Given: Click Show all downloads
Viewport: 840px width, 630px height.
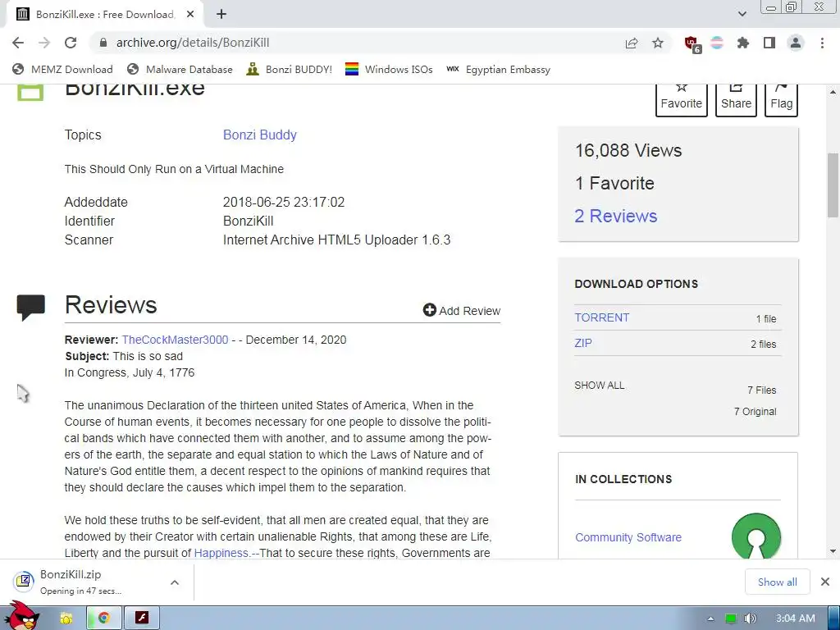Looking at the screenshot, I should pyautogui.click(x=778, y=582).
